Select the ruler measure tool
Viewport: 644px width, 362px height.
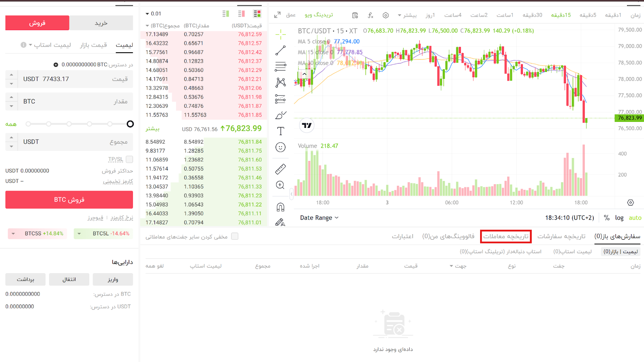click(x=281, y=169)
